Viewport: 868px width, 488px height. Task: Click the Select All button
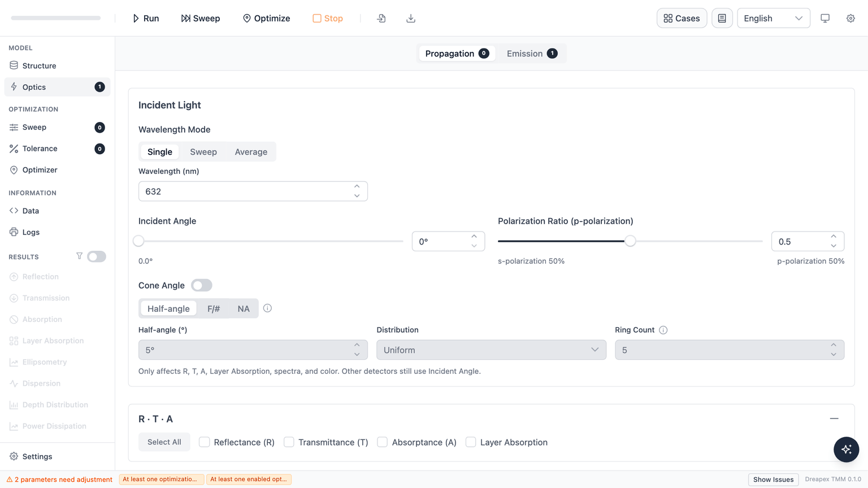[164, 442]
